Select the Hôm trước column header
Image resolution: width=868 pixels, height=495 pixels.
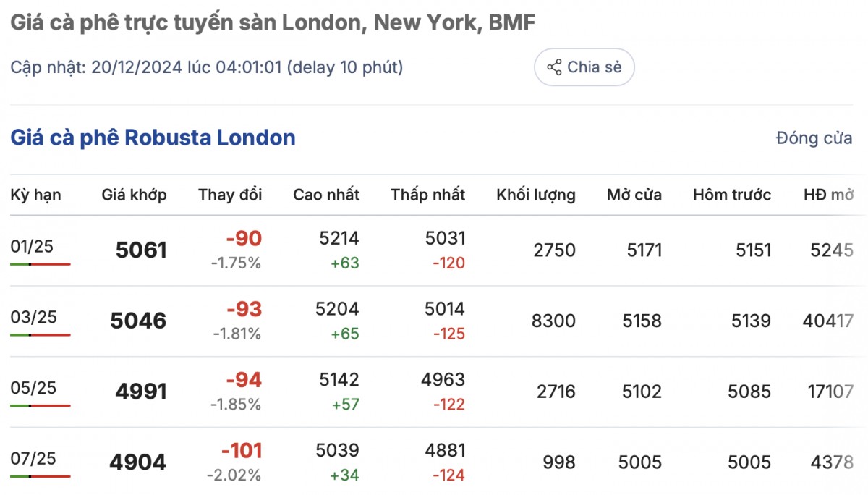point(732,195)
